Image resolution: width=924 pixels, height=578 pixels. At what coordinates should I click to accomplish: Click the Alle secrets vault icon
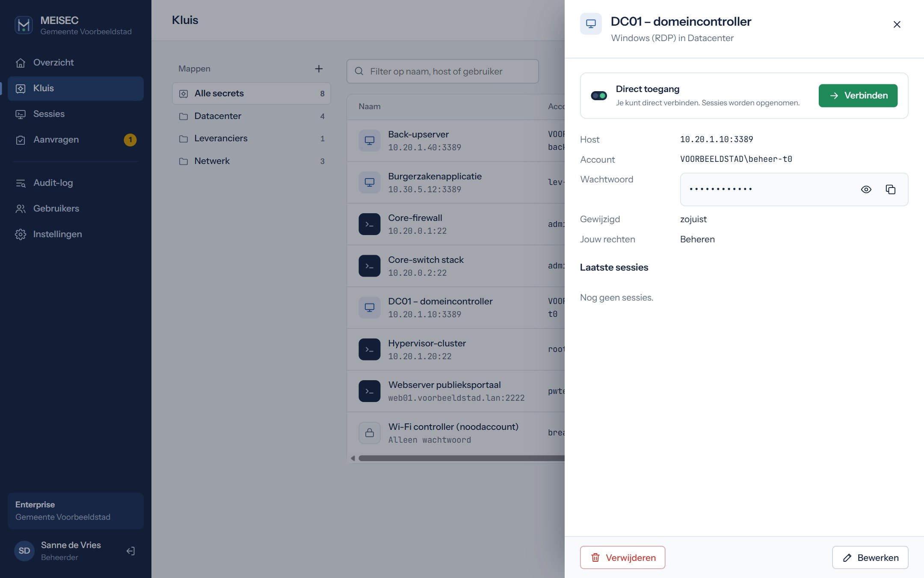tap(184, 94)
